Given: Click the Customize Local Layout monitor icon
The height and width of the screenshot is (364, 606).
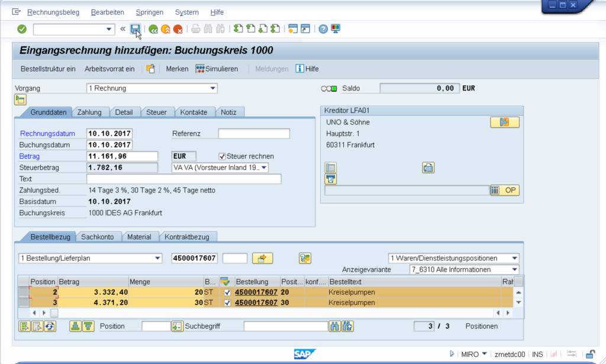Looking at the screenshot, I should pyautogui.click(x=336, y=29).
